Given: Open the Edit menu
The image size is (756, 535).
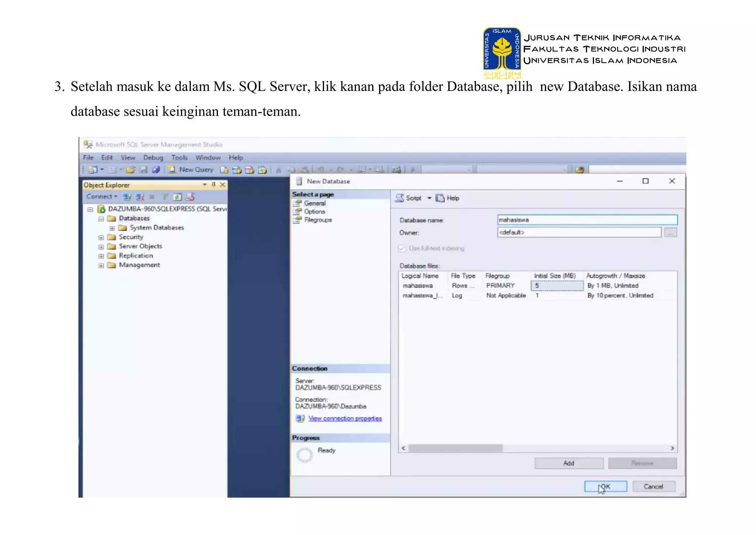Looking at the screenshot, I should (107, 158).
